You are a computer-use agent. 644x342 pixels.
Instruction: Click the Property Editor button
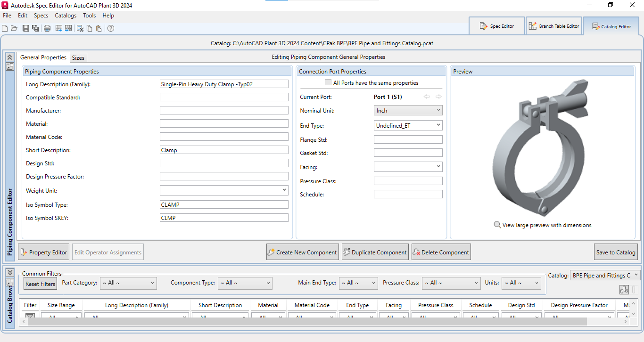coord(44,252)
